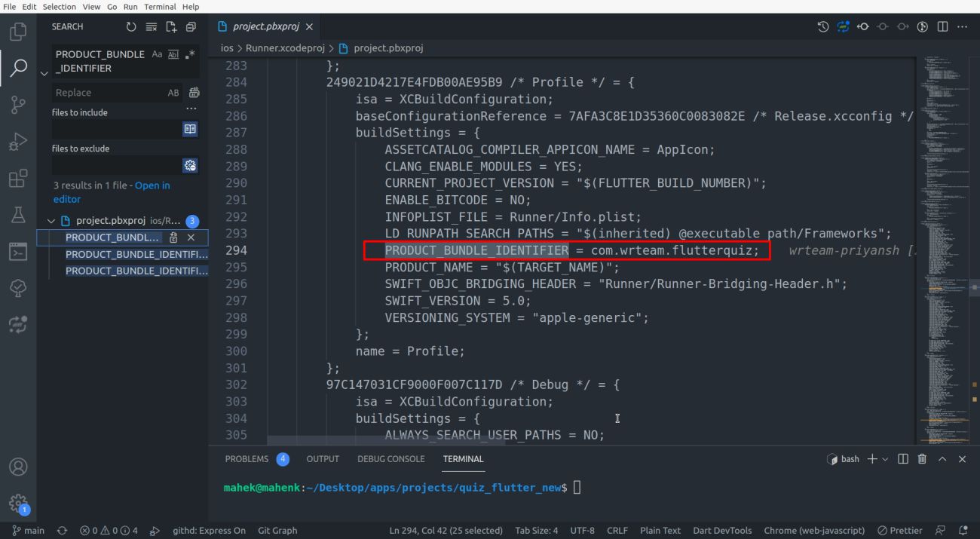980x539 pixels.
Task: Click Prettier in the status bar
Action: tap(900, 531)
